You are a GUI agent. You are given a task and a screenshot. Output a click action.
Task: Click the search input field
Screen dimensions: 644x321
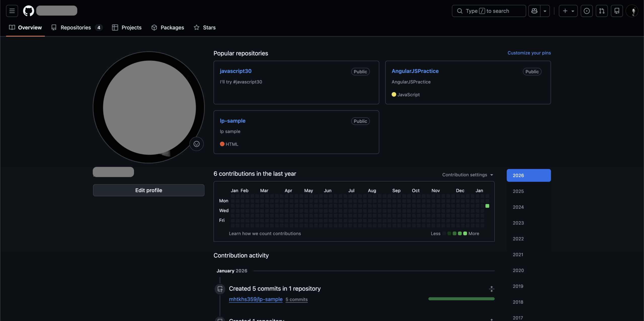pos(489,11)
